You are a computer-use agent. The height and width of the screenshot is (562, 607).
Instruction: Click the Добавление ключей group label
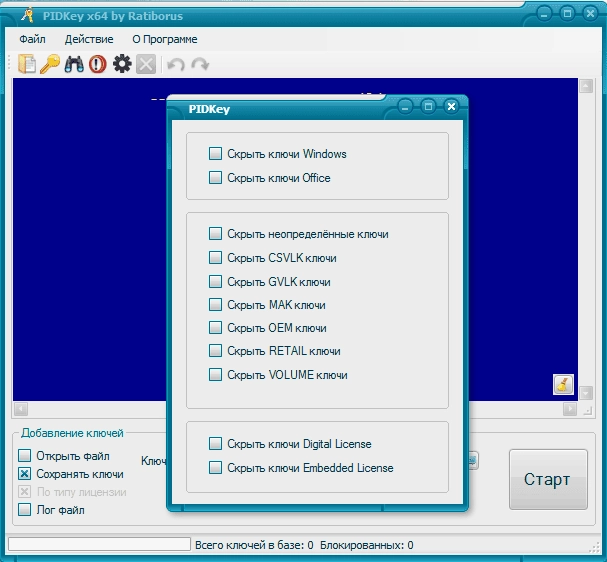tap(72, 433)
